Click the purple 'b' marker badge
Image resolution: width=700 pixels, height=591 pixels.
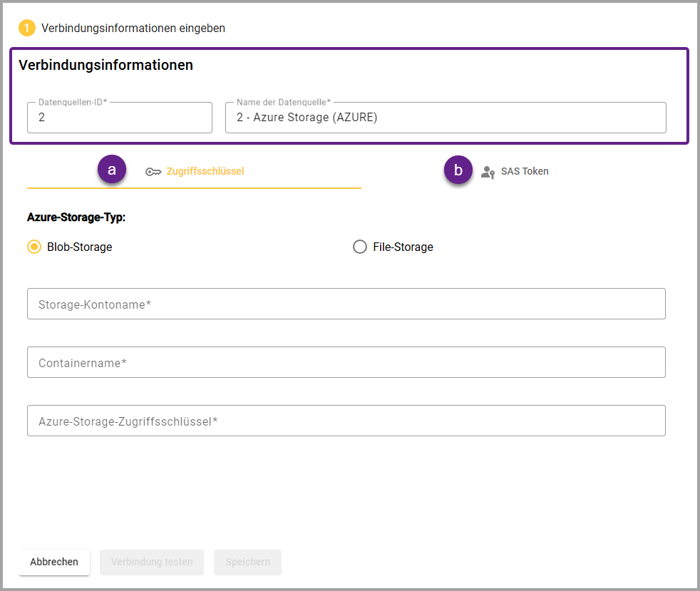tap(458, 170)
